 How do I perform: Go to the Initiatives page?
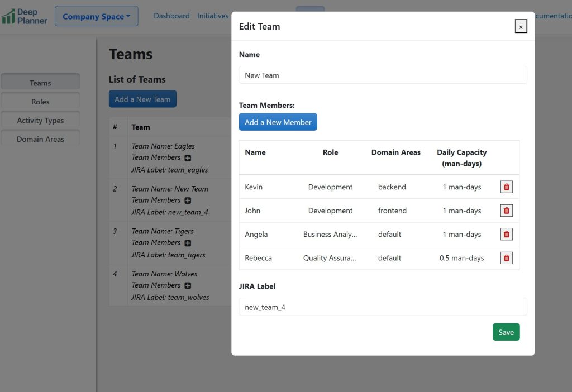point(213,16)
